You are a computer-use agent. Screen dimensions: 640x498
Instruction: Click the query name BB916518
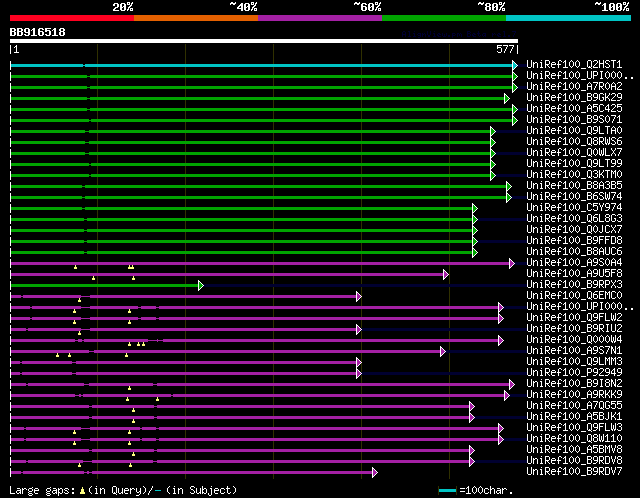38,32
